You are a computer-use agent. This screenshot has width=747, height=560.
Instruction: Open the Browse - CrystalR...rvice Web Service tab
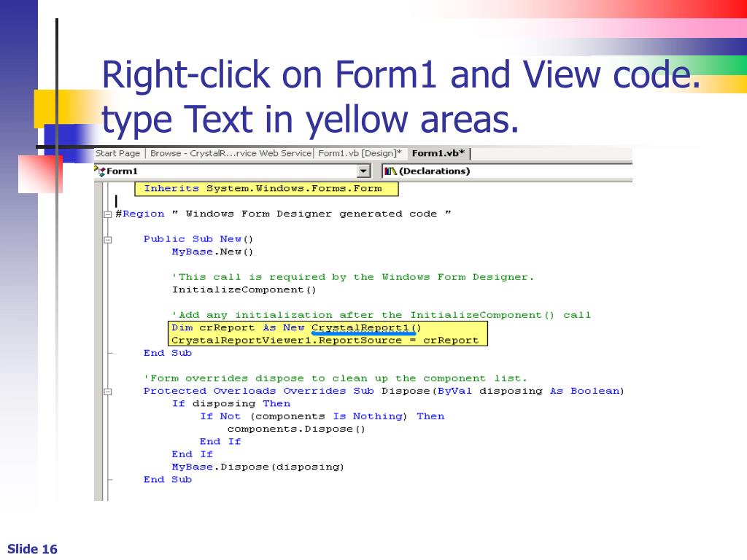(x=231, y=153)
